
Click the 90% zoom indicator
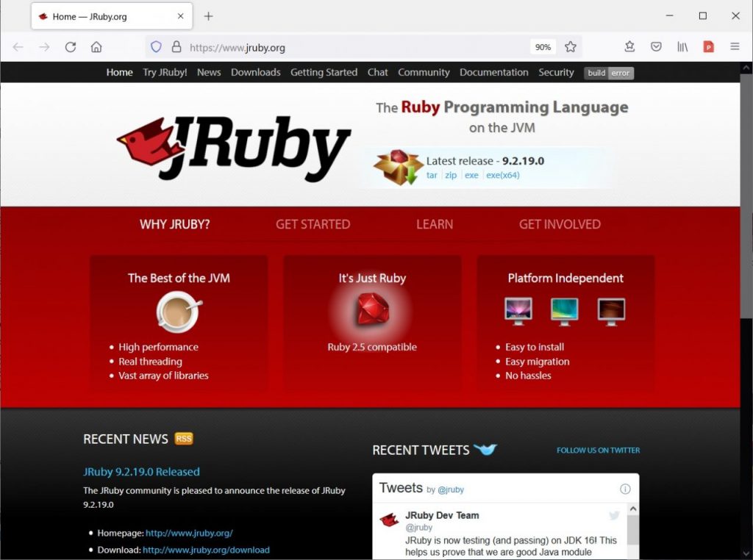[543, 46]
